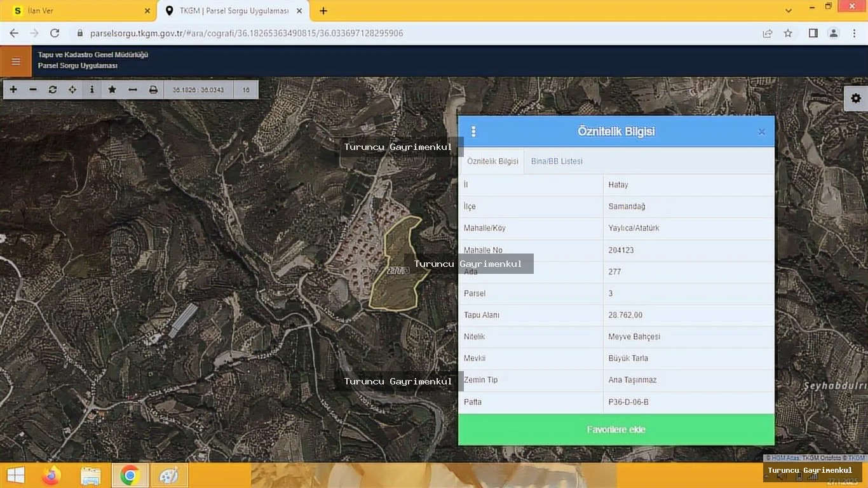Switch to Bina/BB Listesi tab

557,161
